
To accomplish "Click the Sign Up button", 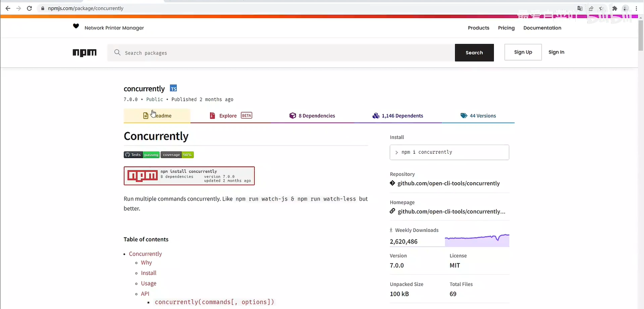I will click(x=523, y=52).
